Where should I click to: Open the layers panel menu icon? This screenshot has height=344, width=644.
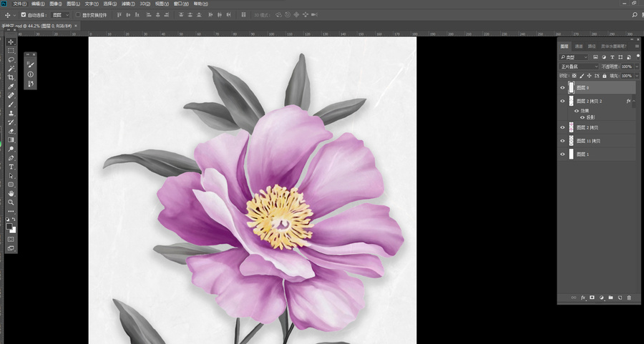coord(637,46)
